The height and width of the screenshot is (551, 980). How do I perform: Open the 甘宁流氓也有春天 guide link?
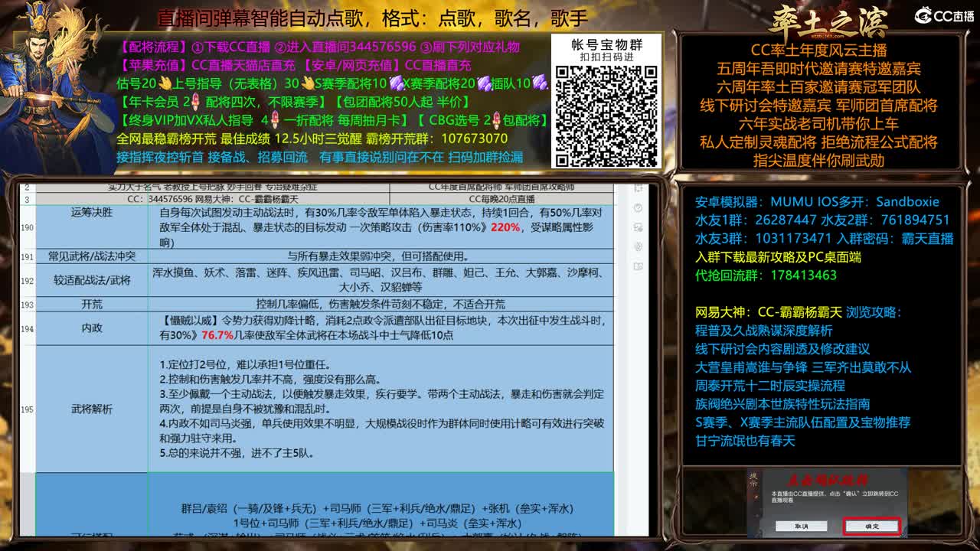click(x=745, y=441)
